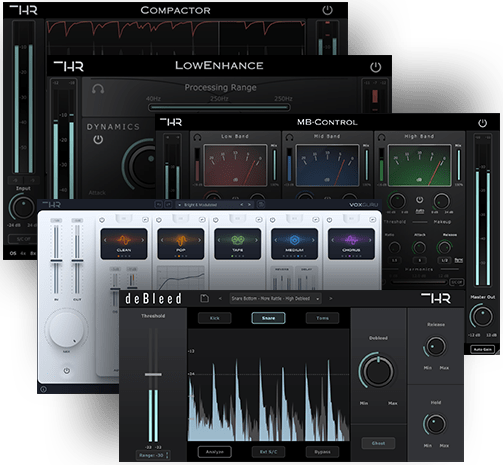This screenshot has height=465, width=503.
Task: Click the VoxGuru undo icon in header
Action: click(159, 205)
